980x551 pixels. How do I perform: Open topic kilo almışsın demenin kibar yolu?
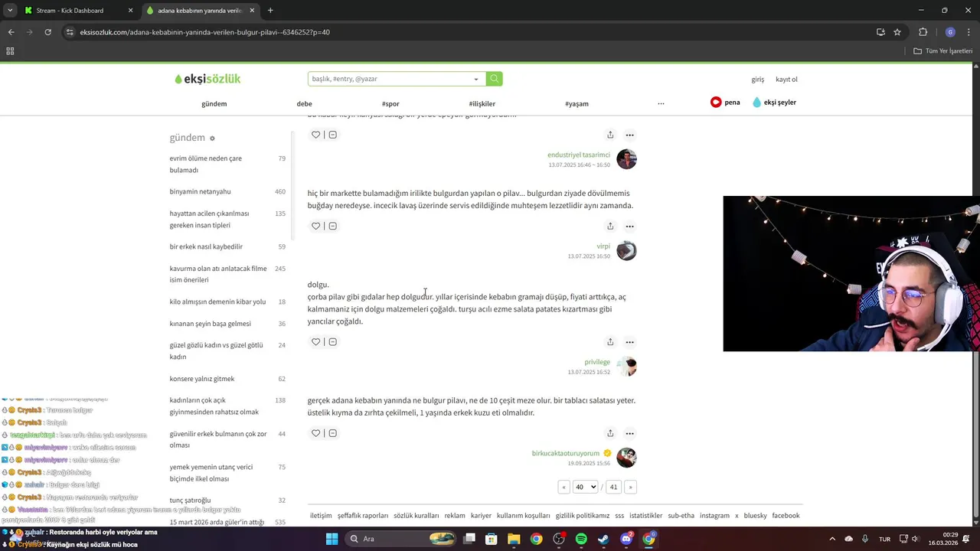pos(217,302)
